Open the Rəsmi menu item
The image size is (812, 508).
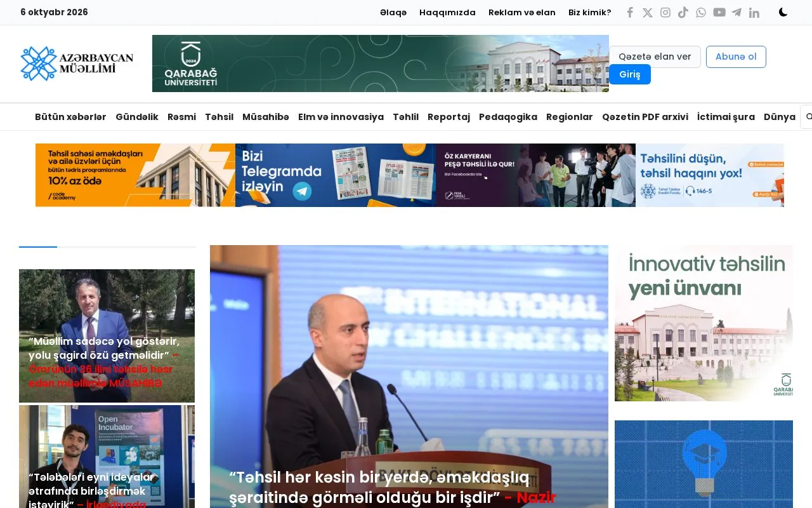(x=181, y=117)
